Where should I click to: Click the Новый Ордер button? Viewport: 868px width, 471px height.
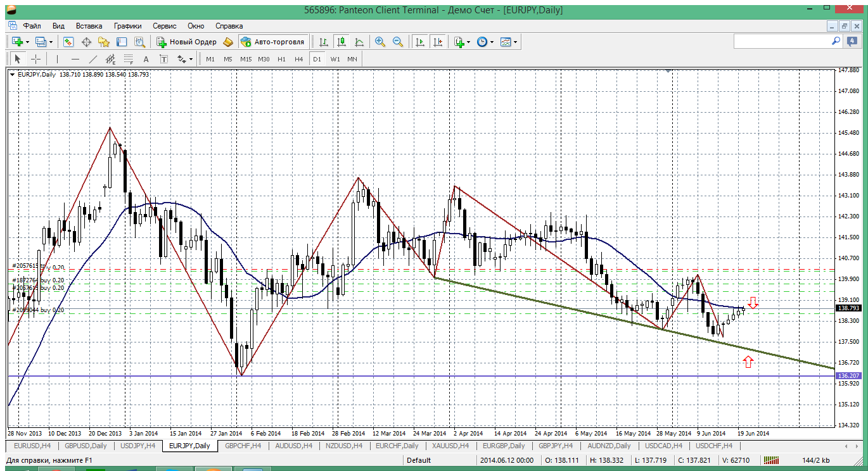187,42
